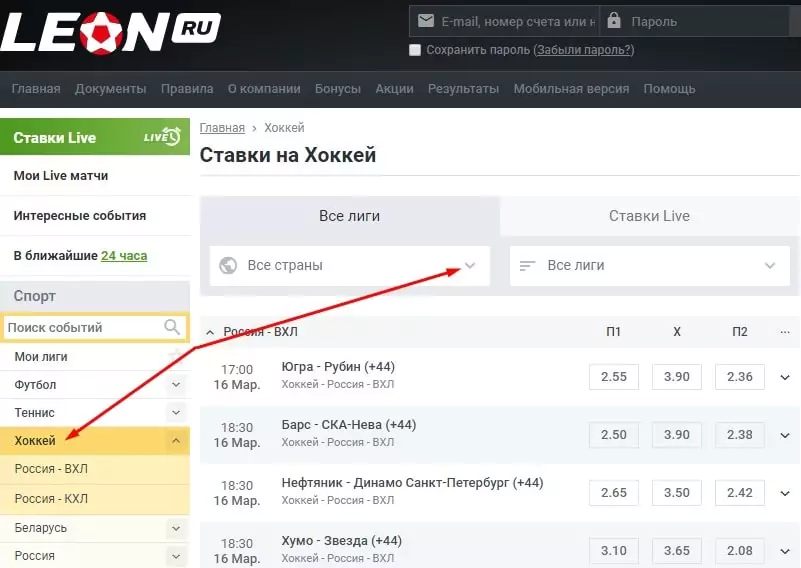Bet П1 at 2.50 on Барс - СКА-Нева

click(x=614, y=435)
